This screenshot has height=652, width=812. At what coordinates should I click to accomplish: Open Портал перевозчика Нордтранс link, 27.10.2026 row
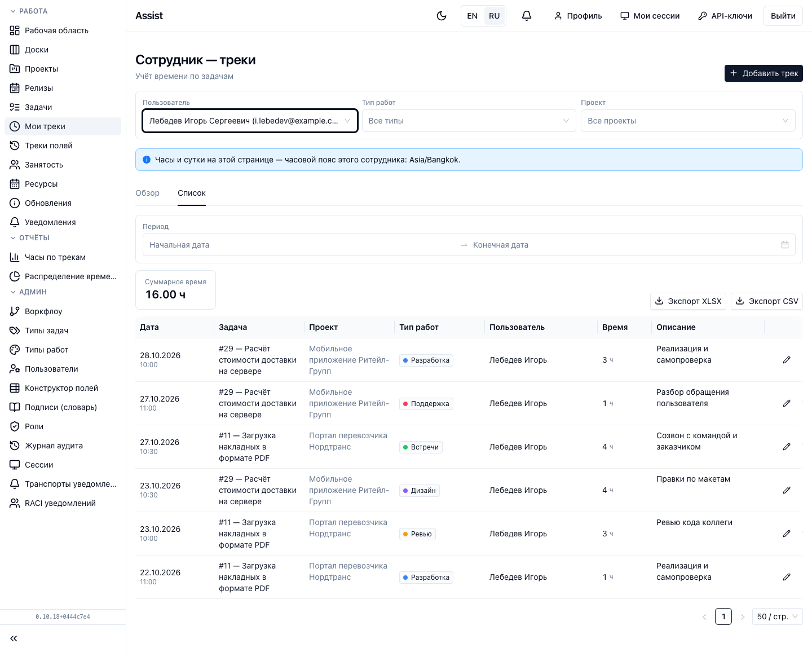[348, 441]
